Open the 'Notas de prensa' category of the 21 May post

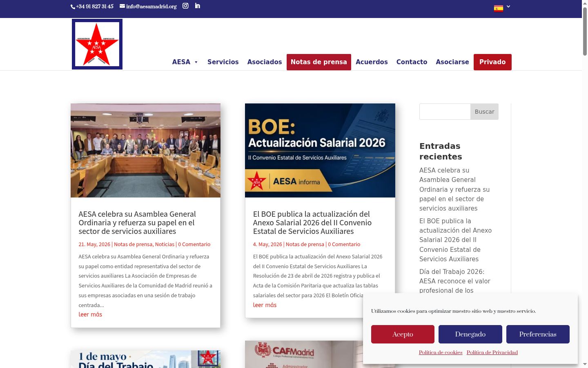coord(133,245)
